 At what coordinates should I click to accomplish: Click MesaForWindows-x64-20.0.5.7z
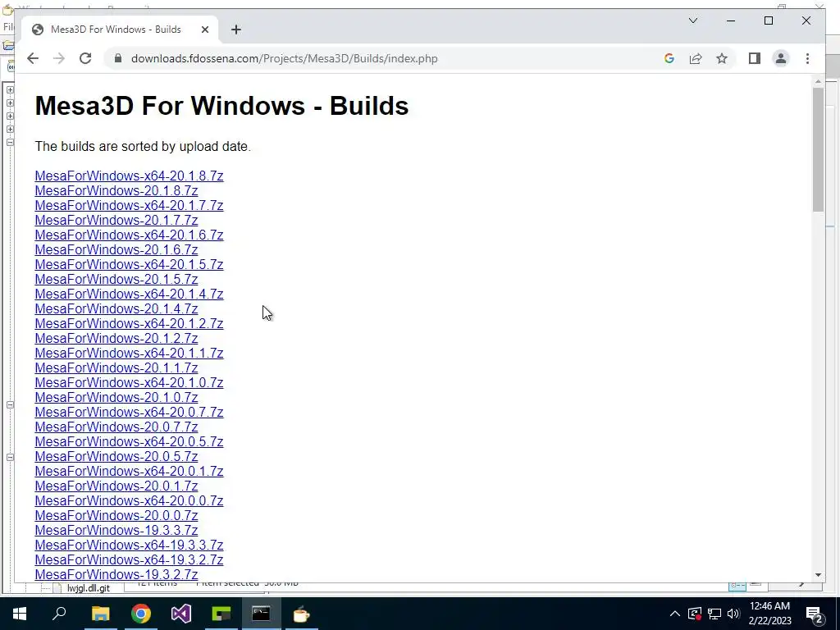(129, 441)
